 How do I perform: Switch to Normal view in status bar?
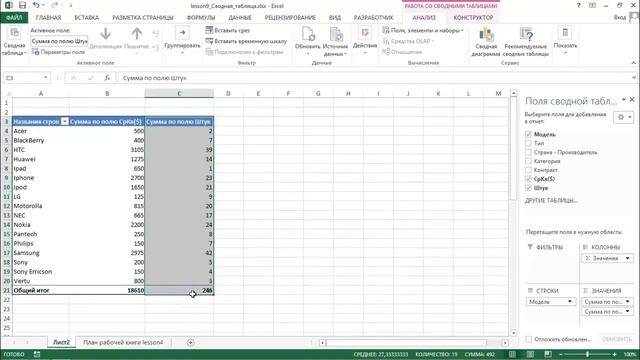(x=513, y=354)
